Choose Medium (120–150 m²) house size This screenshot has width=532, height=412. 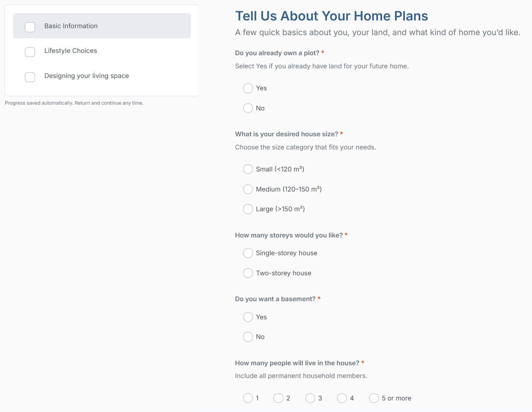(248, 189)
